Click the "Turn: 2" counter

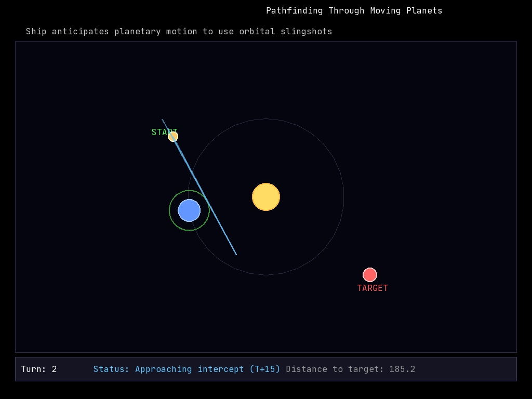tap(39, 369)
